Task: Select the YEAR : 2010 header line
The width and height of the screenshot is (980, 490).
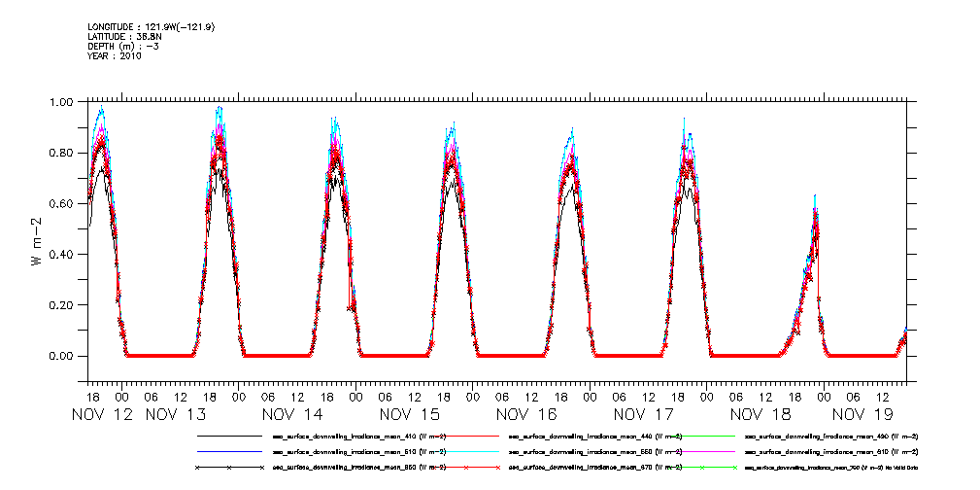Action: [115, 55]
